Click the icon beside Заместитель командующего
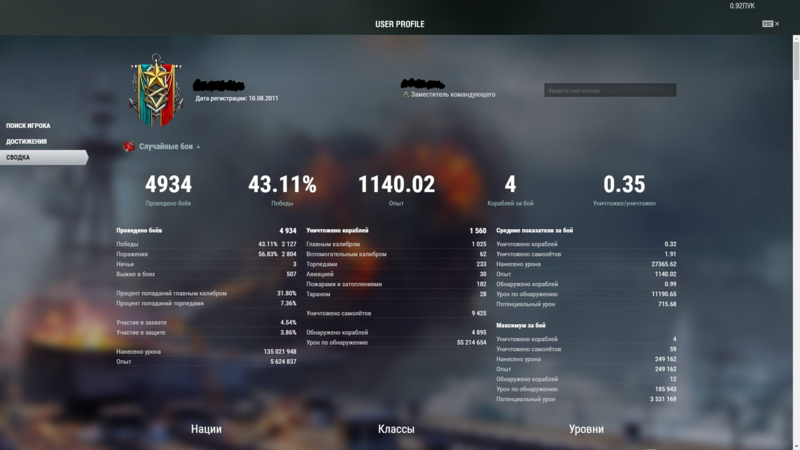 (406, 95)
